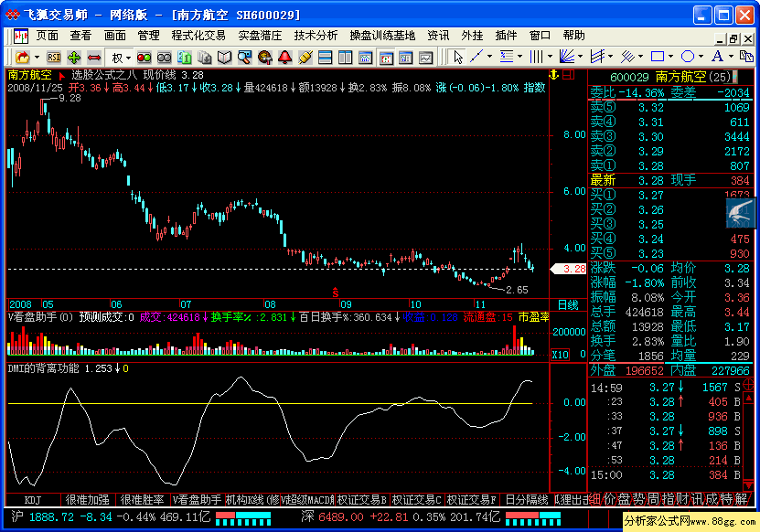Click the dollar coin hammer icon
Screen dimensions: 760x532
(x=265, y=58)
